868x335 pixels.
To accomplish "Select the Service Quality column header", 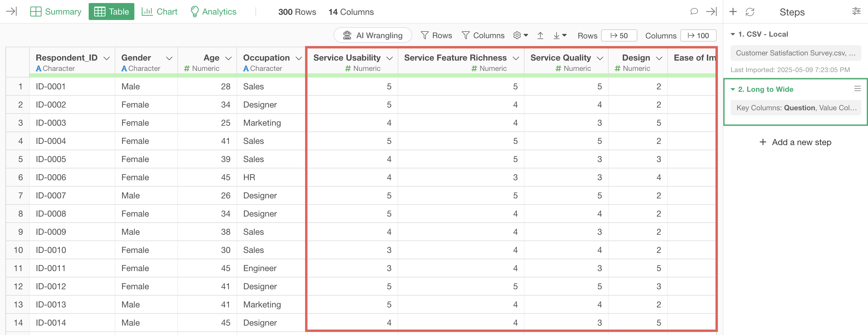I will (561, 58).
